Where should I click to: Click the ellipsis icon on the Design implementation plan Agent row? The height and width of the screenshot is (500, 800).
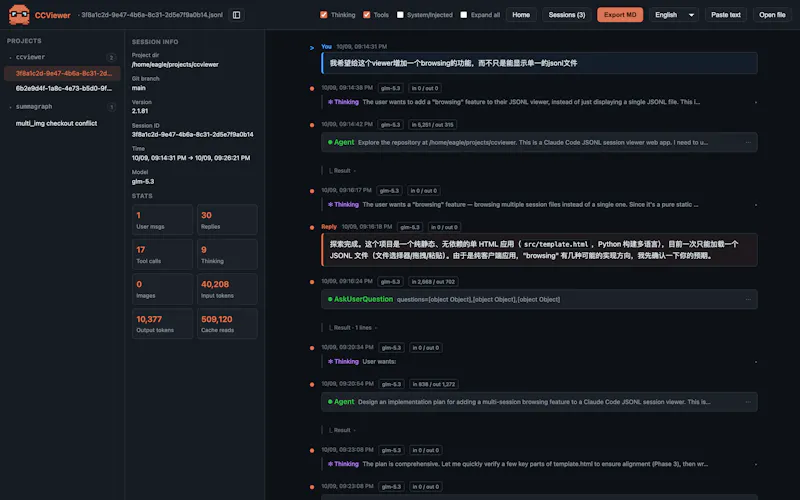pyautogui.click(x=748, y=402)
